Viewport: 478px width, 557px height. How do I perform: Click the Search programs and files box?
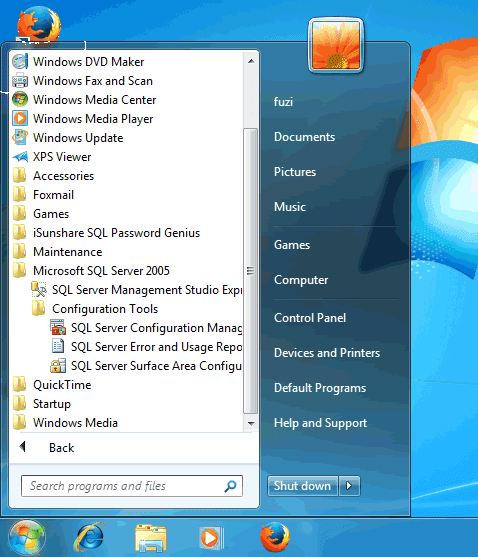[x=132, y=486]
